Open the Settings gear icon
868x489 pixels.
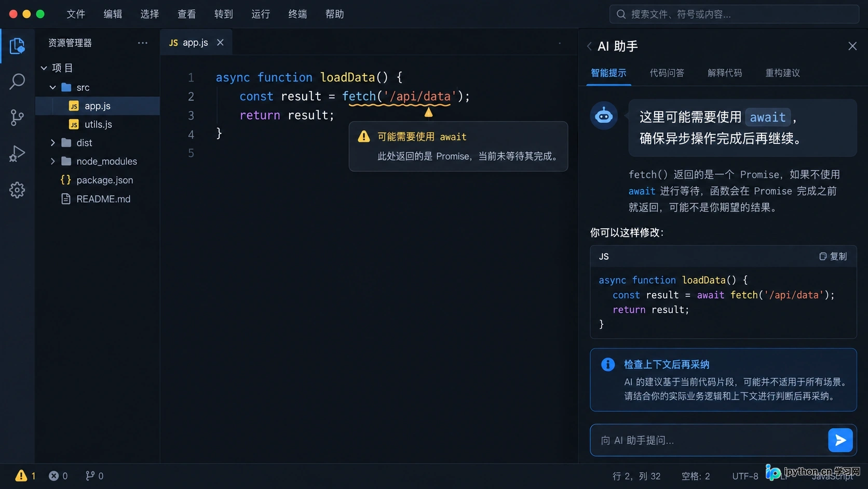17,190
